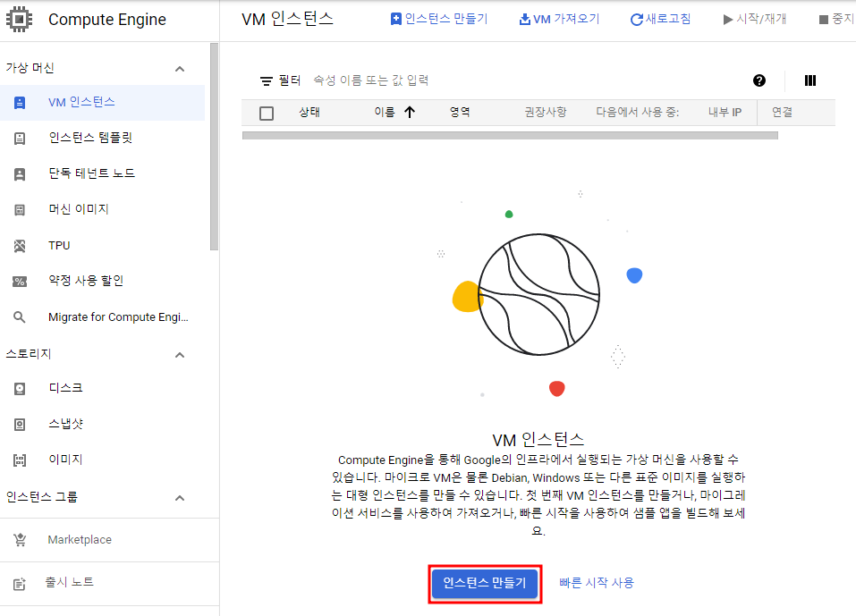Click the 디스크 sidebar icon
The image size is (856, 616).
pyautogui.click(x=20, y=389)
